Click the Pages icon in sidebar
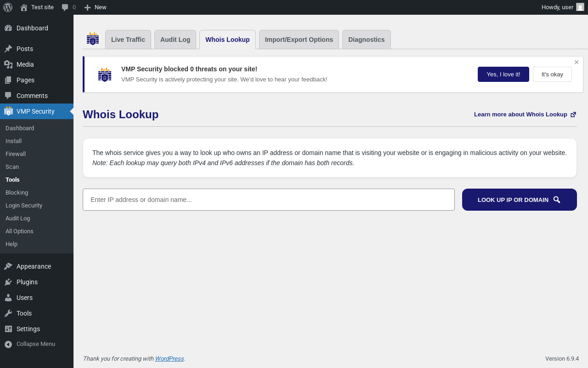The image size is (588, 368). pyautogui.click(x=8, y=80)
